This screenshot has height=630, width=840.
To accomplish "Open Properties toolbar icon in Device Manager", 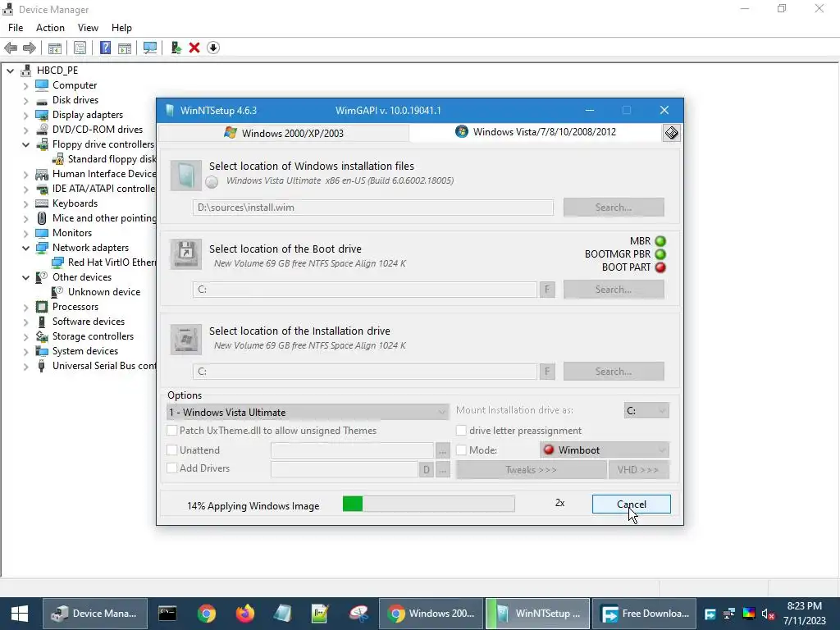I will [80, 48].
